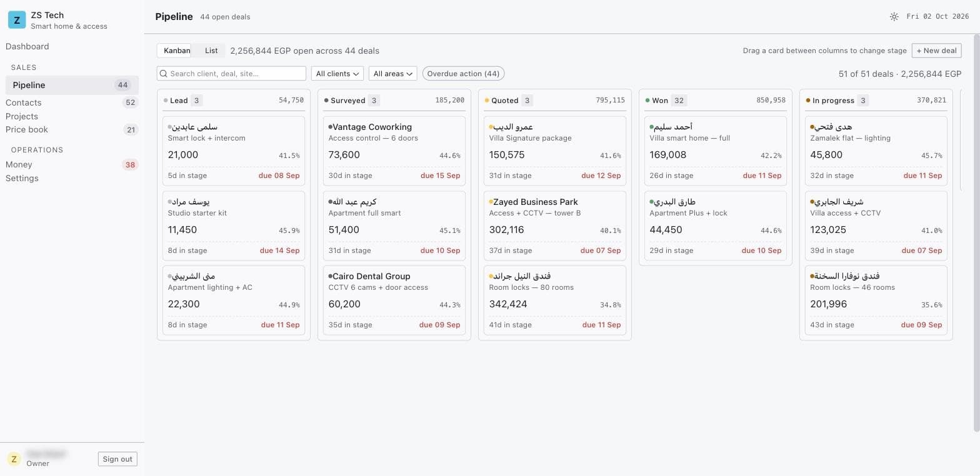Open the Villa Signature package deal card
The height and width of the screenshot is (476, 980).
[555, 151]
